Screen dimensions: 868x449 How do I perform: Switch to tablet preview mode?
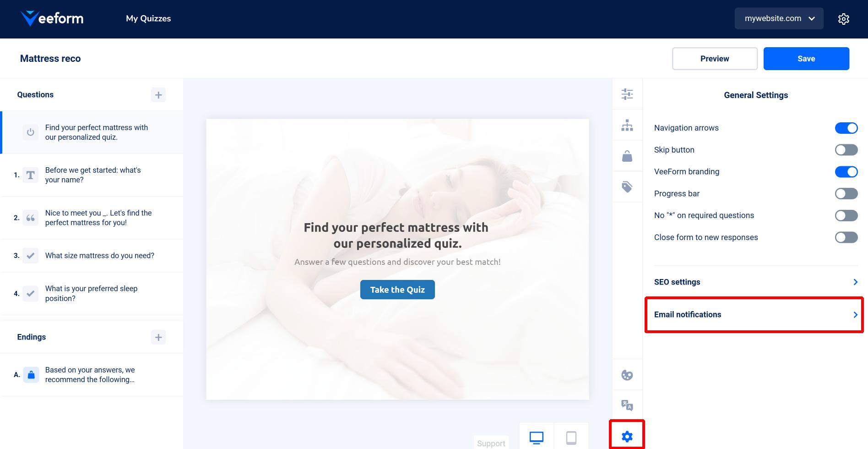[571, 438]
